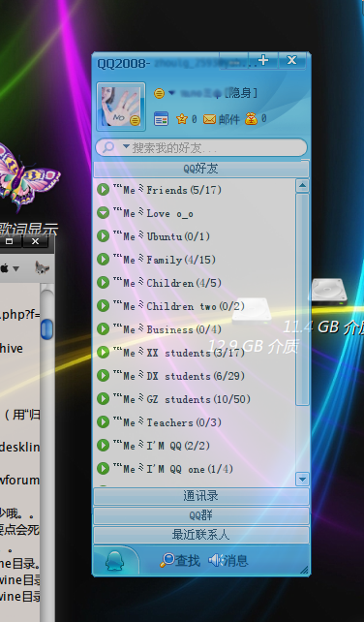The width and height of the screenshot is (364, 622).
Task: Open the QQ penguin main menu icon
Action: (x=115, y=560)
